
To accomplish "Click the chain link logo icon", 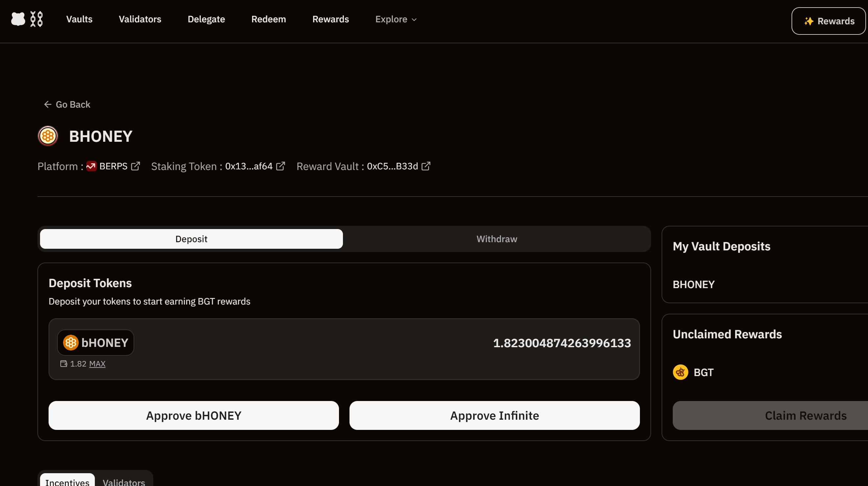I will (x=36, y=19).
